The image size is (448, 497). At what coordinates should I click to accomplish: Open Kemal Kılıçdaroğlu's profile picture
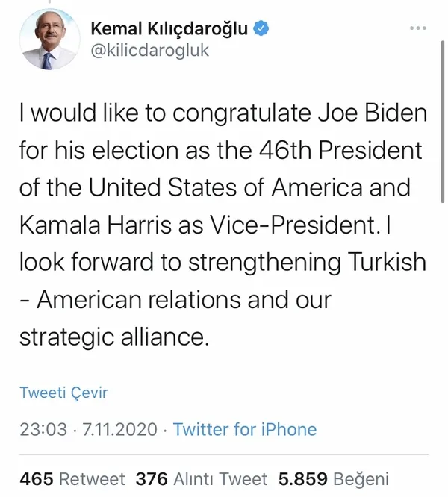point(48,40)
